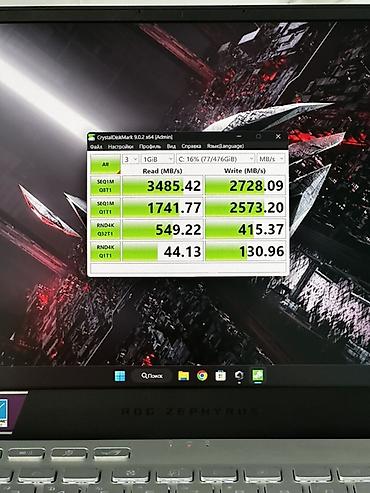
Task: Click the 415.37 write result
Action: point(245,230)
